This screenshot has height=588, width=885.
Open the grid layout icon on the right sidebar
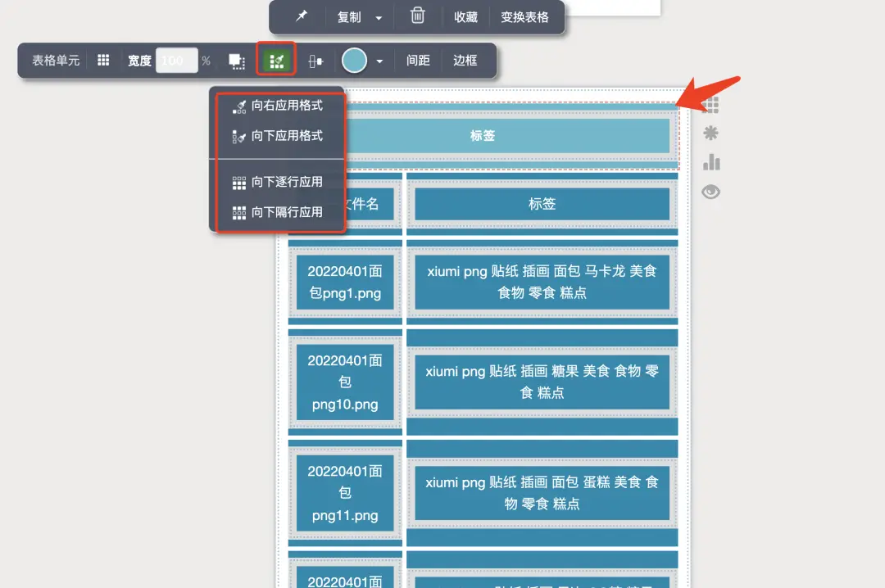(711, 104)
